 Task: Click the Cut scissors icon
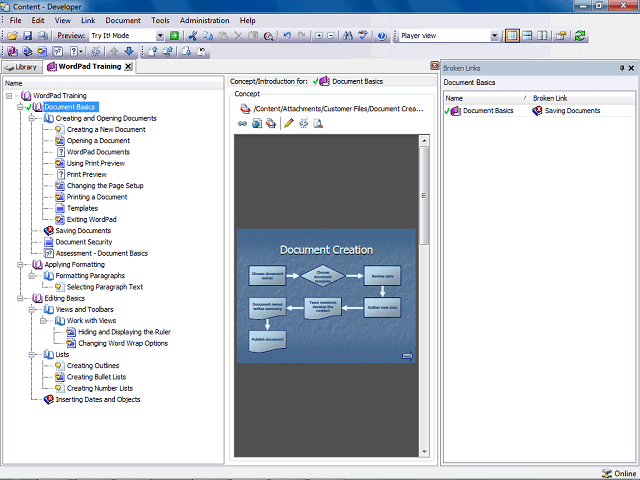point(193,36)
